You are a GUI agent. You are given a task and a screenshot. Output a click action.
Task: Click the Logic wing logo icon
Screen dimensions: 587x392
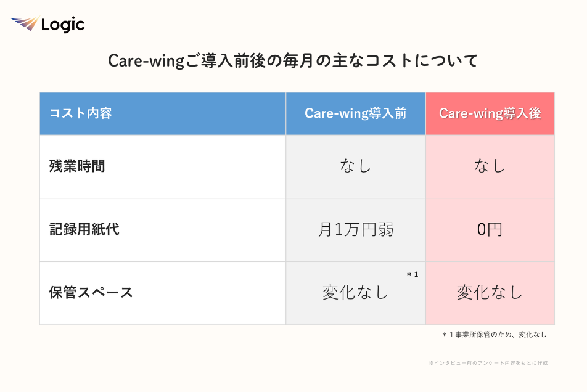pos(25,24)
